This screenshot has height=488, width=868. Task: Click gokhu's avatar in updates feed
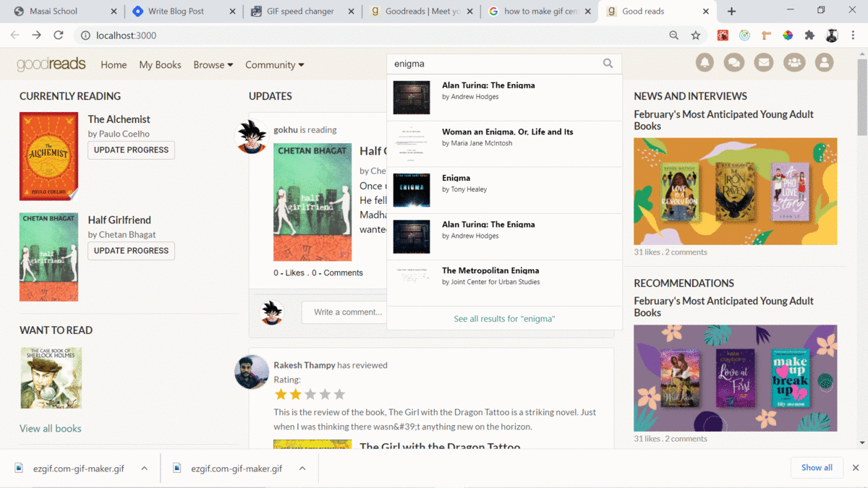point(252,137)
